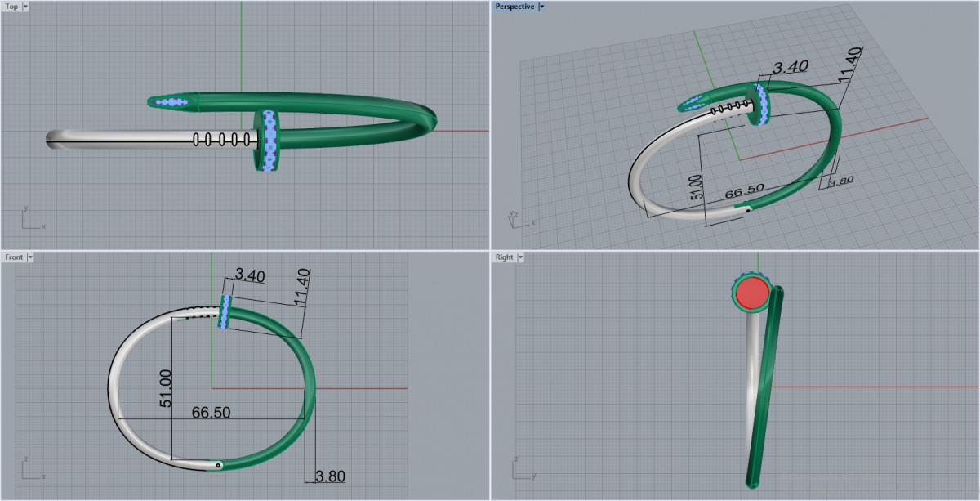Screen dimensions: 980x501
Task: Open the Front viewport dropdown arrow
Action: click(30, 257)
